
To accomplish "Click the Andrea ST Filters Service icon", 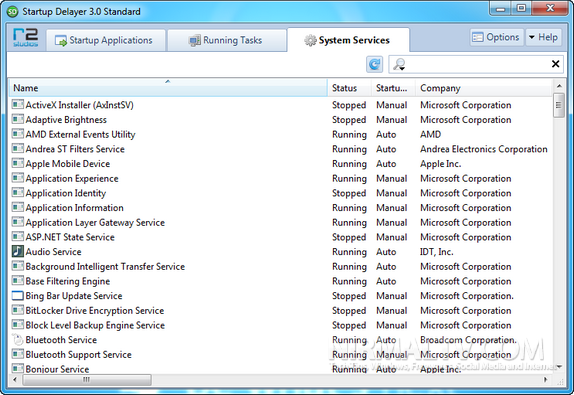I will click(x=18, y=149).
